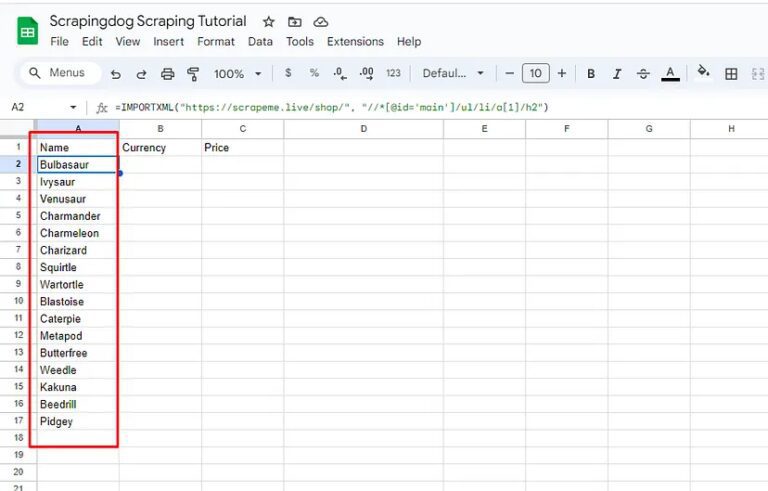Check cloud save status icon
768x491 pixels.
[x=320, y=21]
